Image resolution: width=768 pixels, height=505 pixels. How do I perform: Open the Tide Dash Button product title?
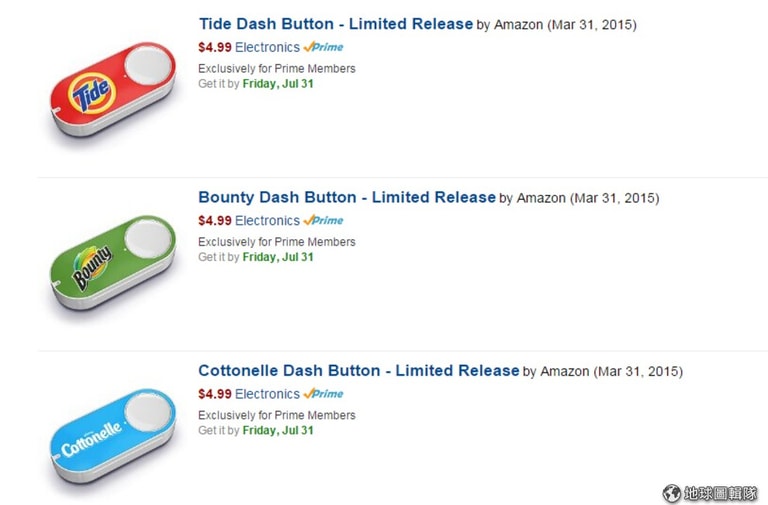(335, 24)
